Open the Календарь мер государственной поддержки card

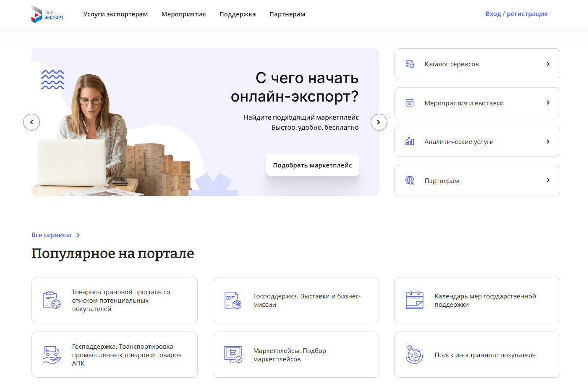click(477, 300)
